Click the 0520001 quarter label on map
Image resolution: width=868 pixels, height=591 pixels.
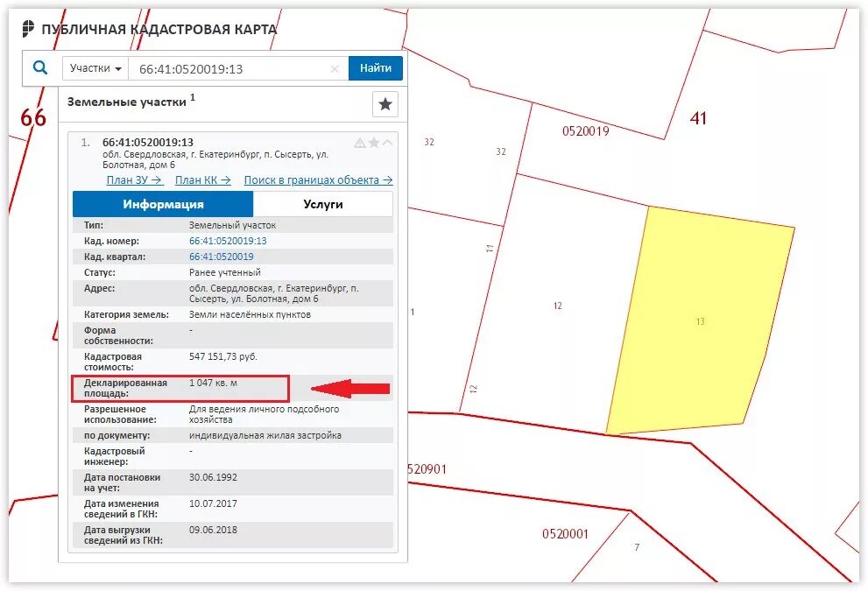click(x=565, y=534)
